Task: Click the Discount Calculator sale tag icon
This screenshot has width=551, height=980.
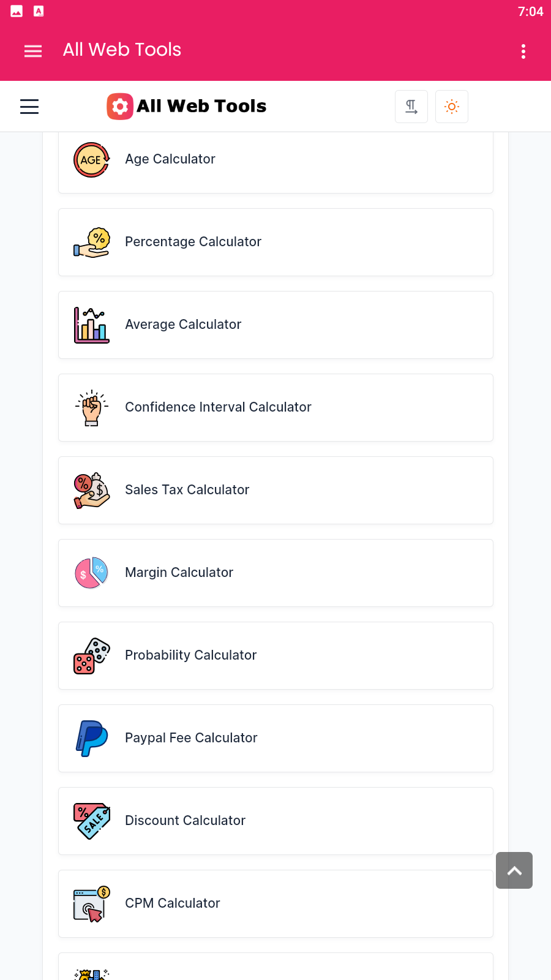Action: point(91,821)
